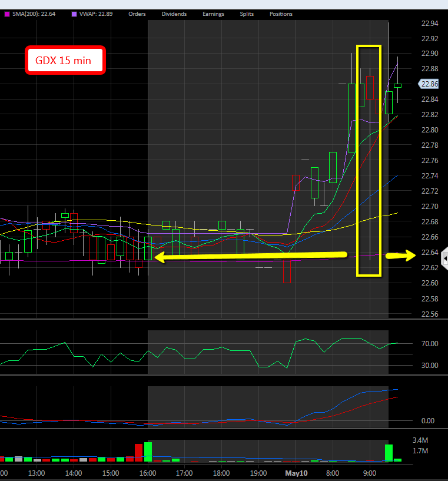This screenshot has width=448, height=481.
Task: Select the SMA(200): 22.64 indicator label
Action: (29, 14)
